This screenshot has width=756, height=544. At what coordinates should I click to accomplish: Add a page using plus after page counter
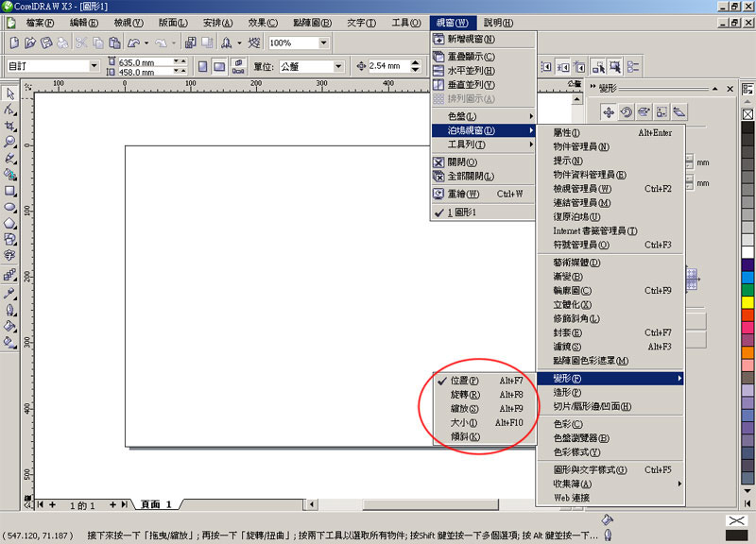[x=112, y=504]
